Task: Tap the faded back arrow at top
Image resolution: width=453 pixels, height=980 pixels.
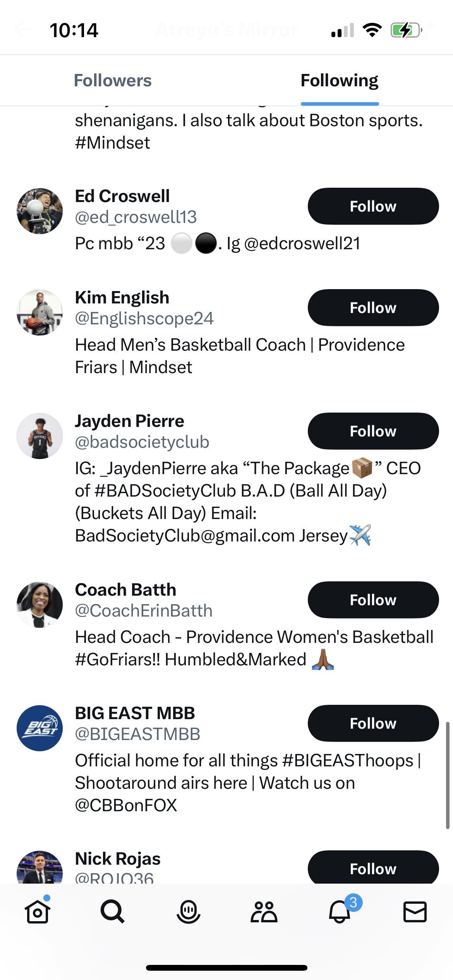Action: 23,29
